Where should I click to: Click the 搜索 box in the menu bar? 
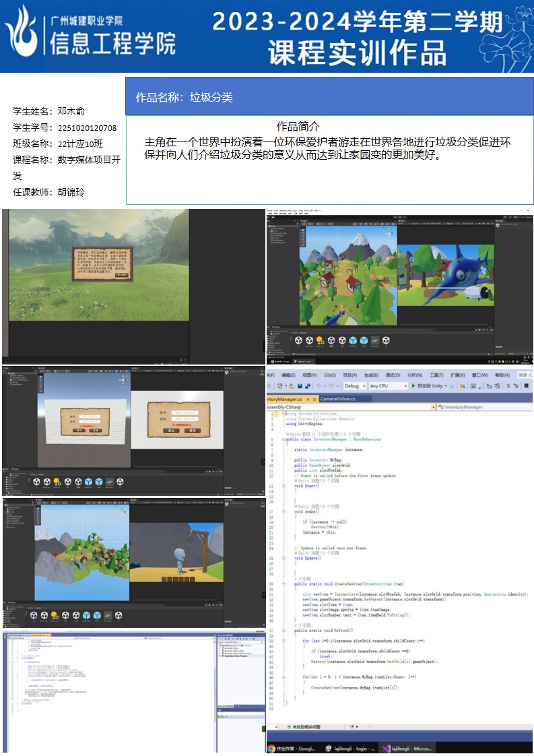coord(523,375)
